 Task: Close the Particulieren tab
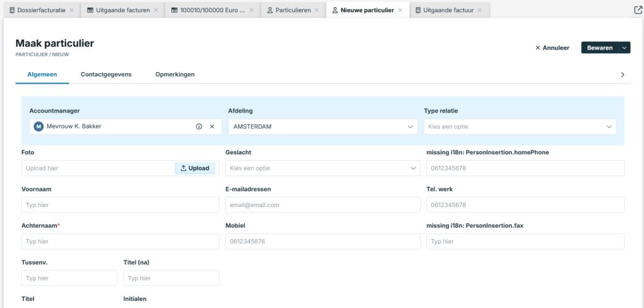pyautogui.click(x=317, y=10)
